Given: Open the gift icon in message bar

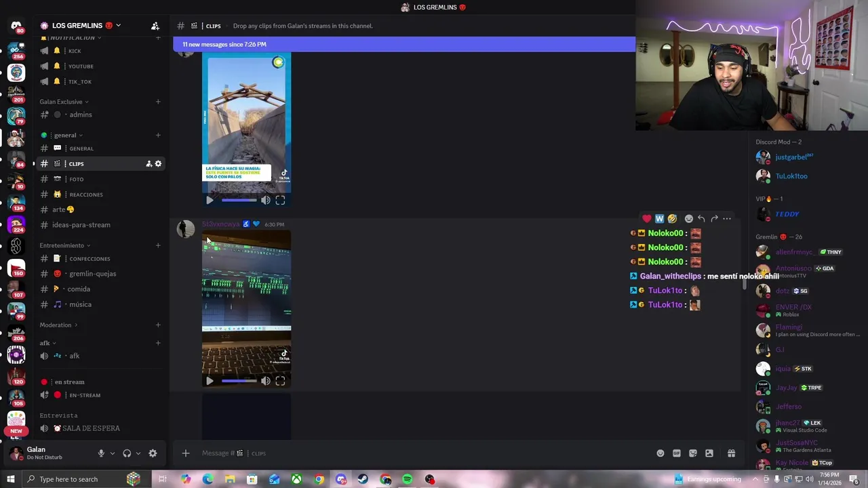Looking at the screenshot, I should coord(731,453).
